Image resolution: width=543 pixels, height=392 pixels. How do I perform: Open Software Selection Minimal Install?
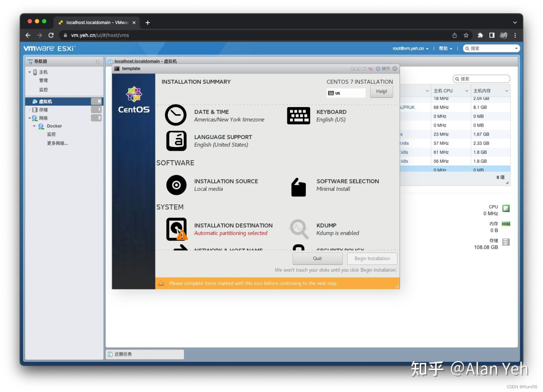tap(333, 189)
